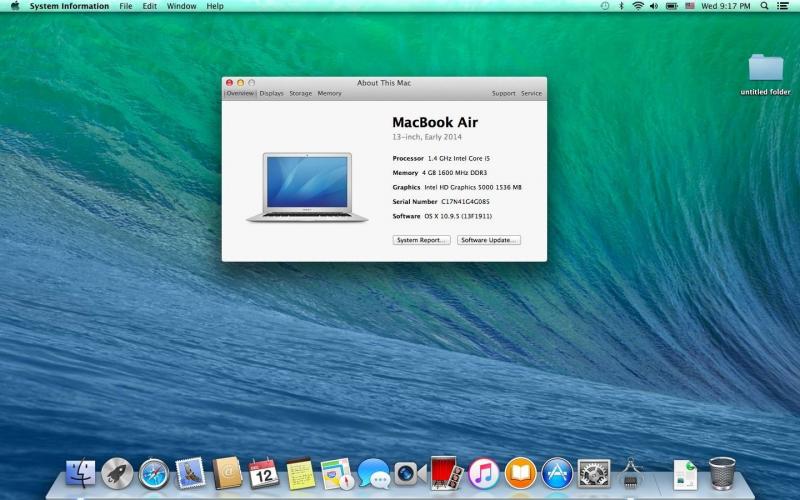This screenshot has width=800, height=500.
Task: Click the System Report button
Action: coord(421,240)
